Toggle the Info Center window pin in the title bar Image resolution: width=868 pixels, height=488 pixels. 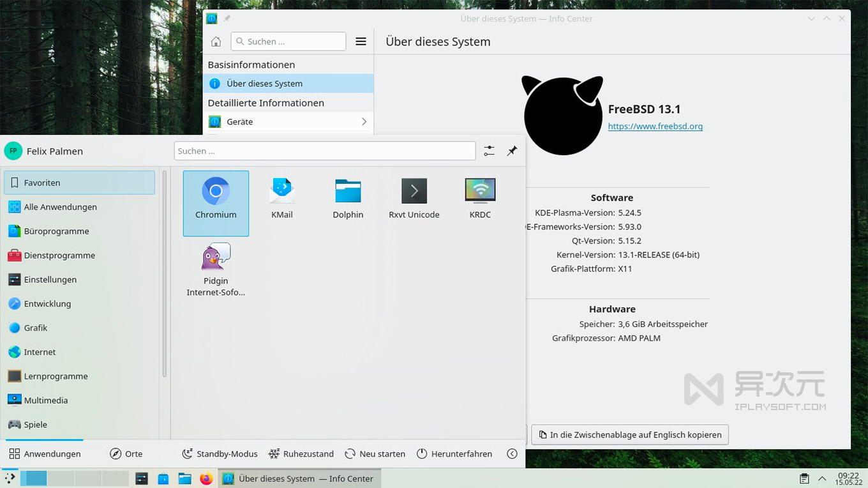[227, 19]
